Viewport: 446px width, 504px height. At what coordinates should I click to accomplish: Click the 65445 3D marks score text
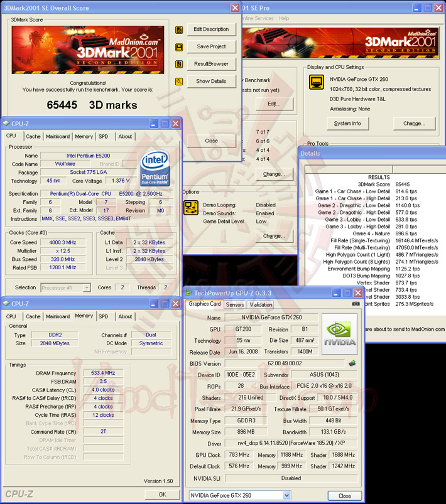[x=92, y=105]
